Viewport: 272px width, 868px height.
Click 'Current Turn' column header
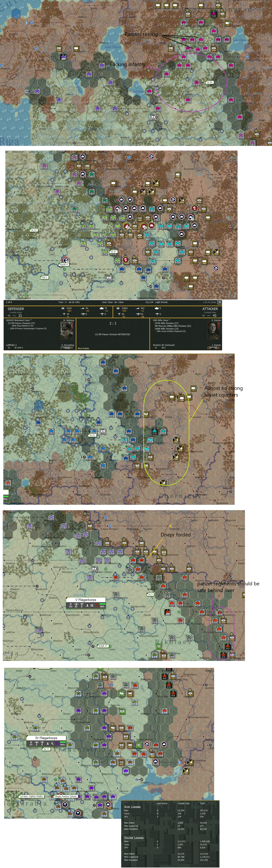(x=183, y=803)
